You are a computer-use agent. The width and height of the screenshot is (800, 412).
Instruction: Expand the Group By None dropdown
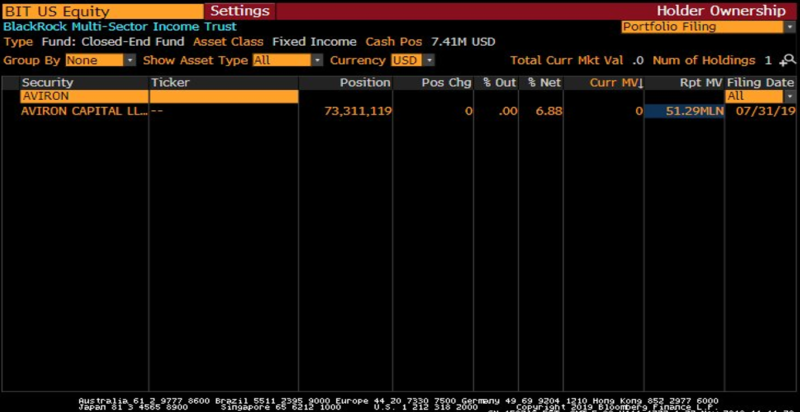click(101, 60)
